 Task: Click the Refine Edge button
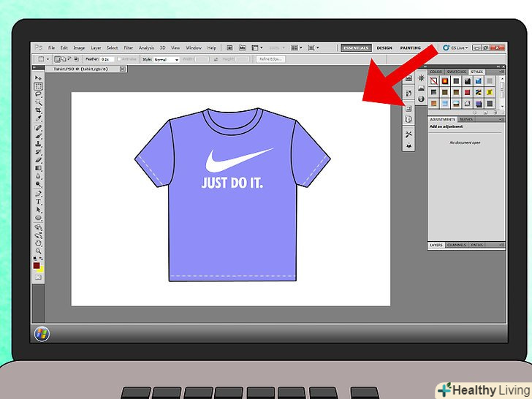pyautogui.click(x=270, y=59)
